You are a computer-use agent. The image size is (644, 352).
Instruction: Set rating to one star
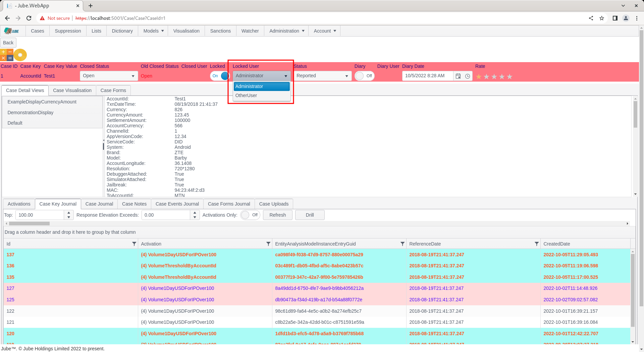click(479, 77)
